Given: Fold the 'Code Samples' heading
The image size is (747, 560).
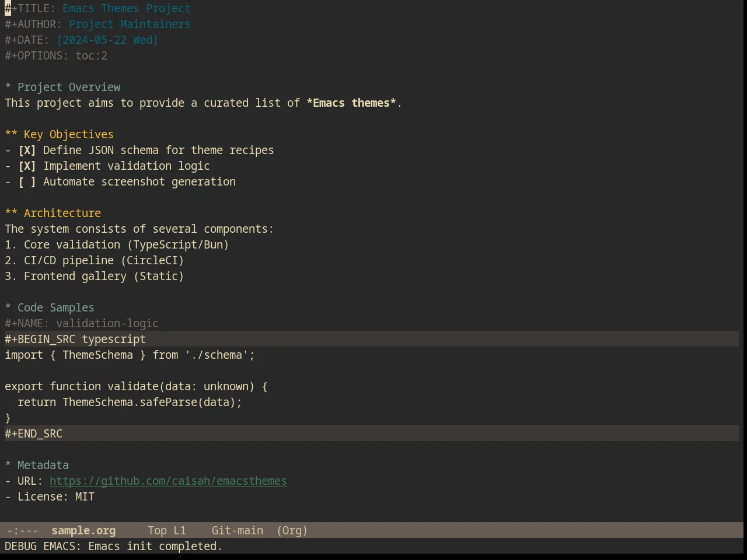Looking at the screenshot, I should pyautogui.click(x=50, y=308).
